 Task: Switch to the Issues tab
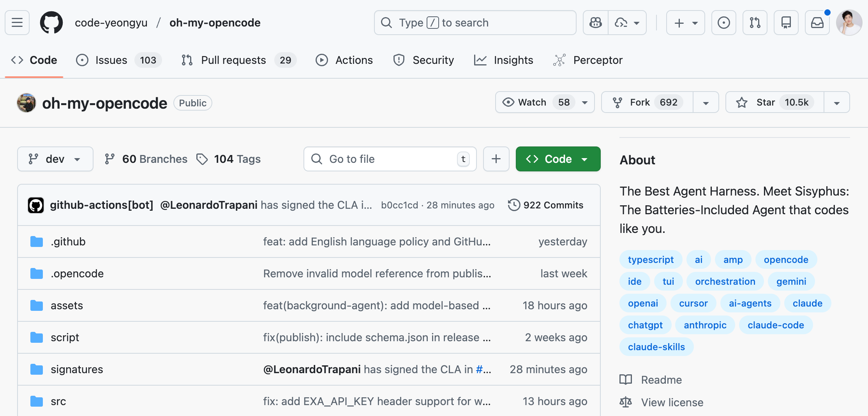119,60
